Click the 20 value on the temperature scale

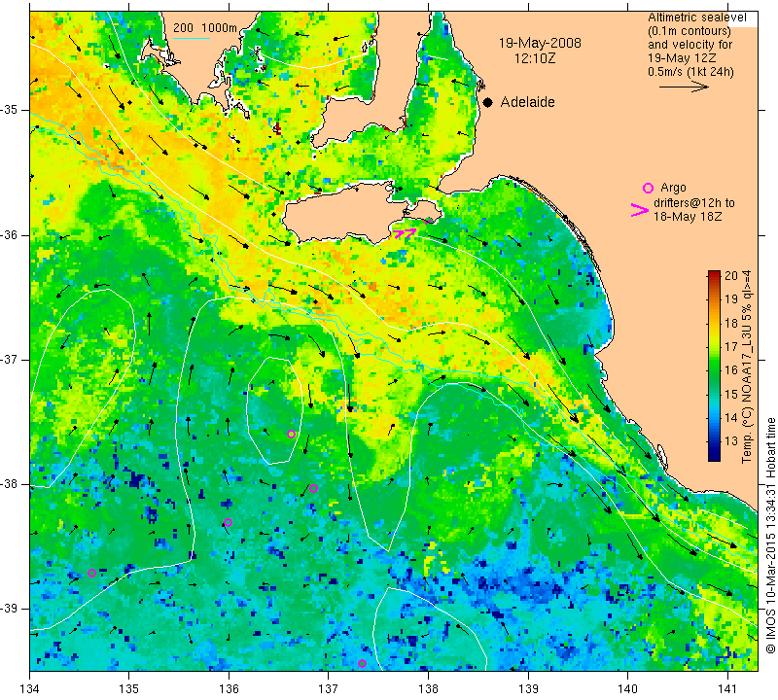click(x=731, y=276)
